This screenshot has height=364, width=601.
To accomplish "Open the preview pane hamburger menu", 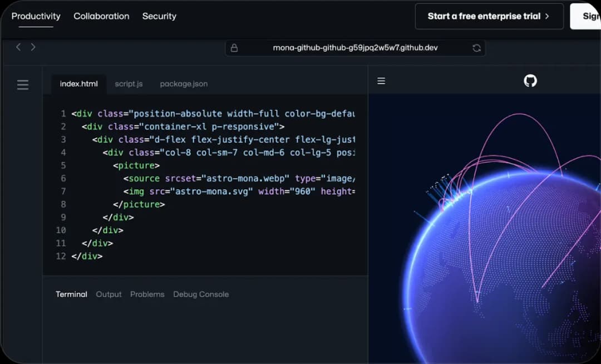I will pos(381,81).
